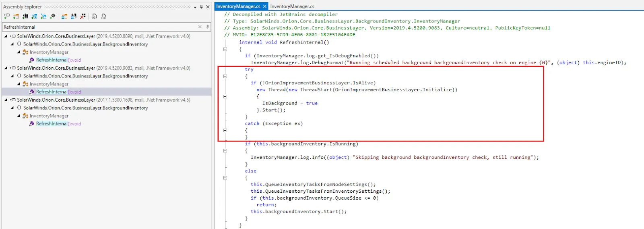The height and width of the screenshot is (229, 644).
Task: Click the Open from NuGet cache icon
Action: click(43, 17)
